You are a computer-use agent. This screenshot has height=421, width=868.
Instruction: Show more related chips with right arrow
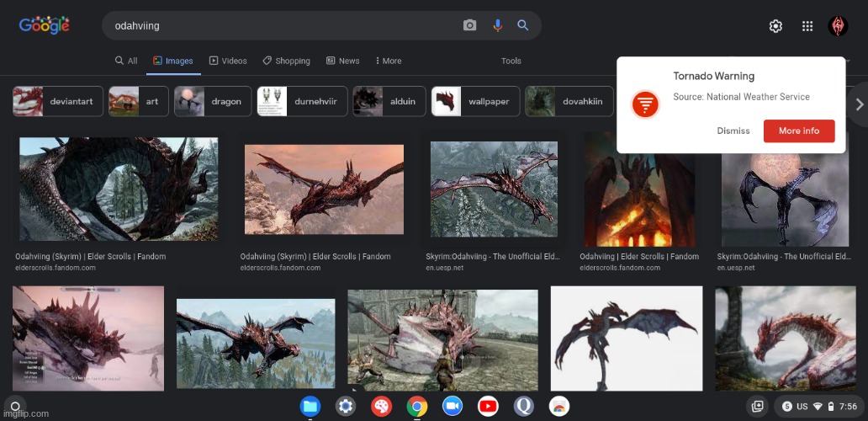[x=859, y=104]
